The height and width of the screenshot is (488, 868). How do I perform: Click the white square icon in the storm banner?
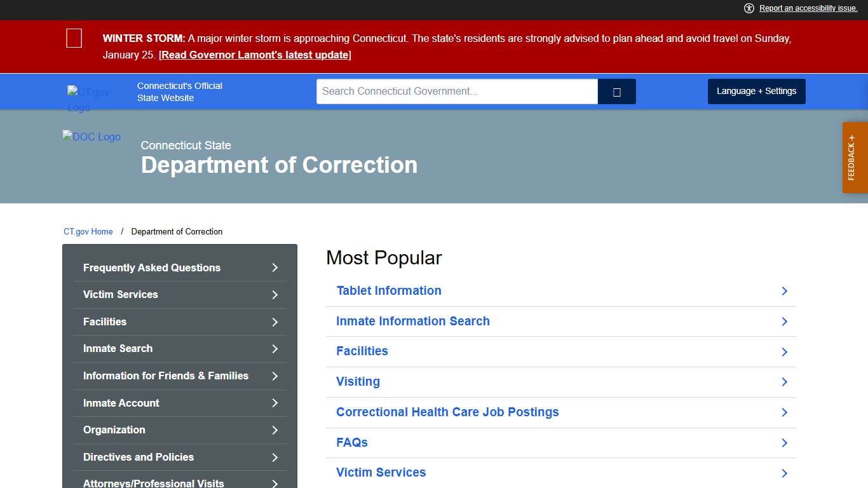74,38
